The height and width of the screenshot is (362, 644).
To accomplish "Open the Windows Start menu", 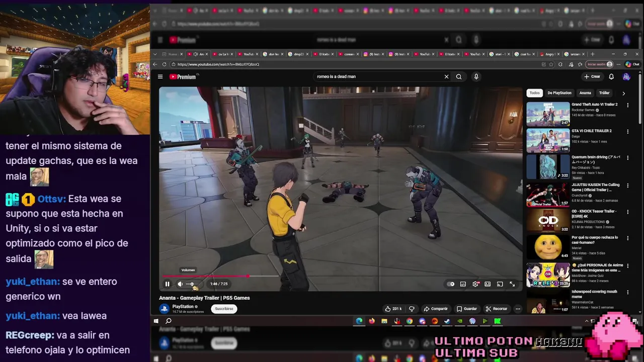I will click(x=156, y=321).
